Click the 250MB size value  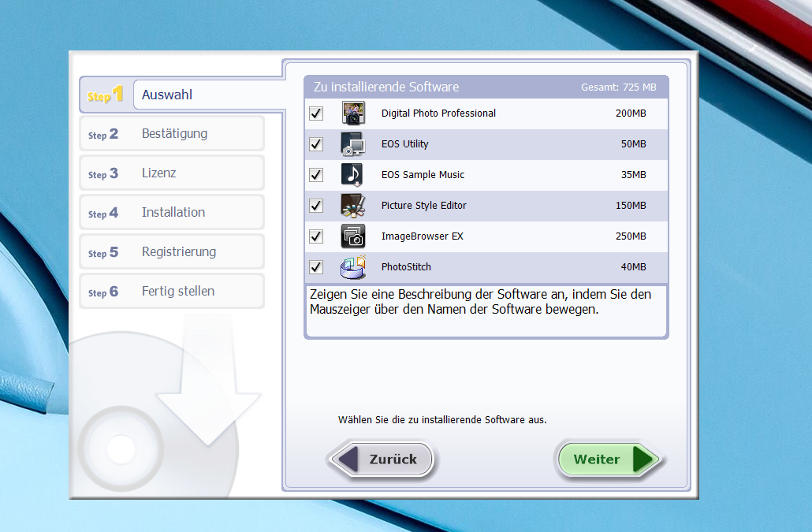point(631,236)
